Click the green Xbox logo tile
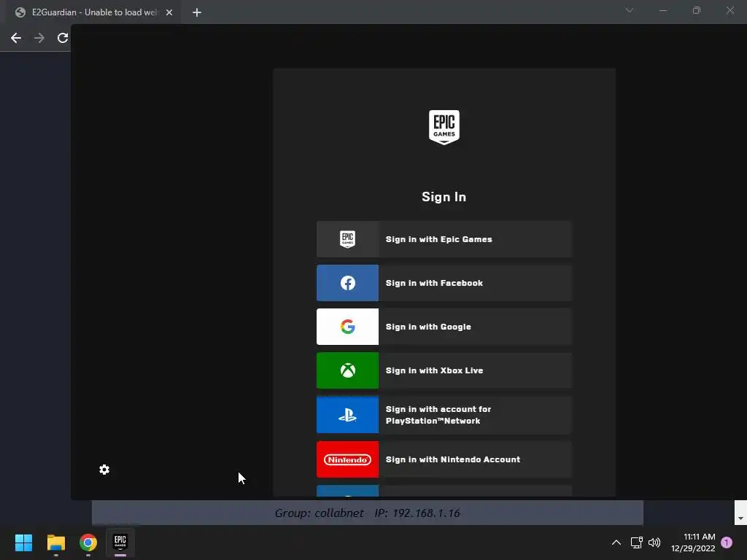 coord(348,370)
